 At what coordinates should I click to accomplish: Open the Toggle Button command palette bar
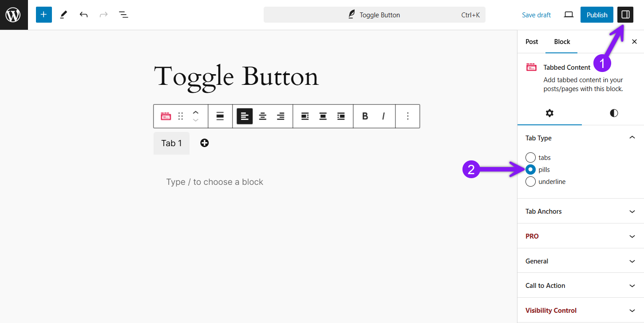tap(375, 15)
